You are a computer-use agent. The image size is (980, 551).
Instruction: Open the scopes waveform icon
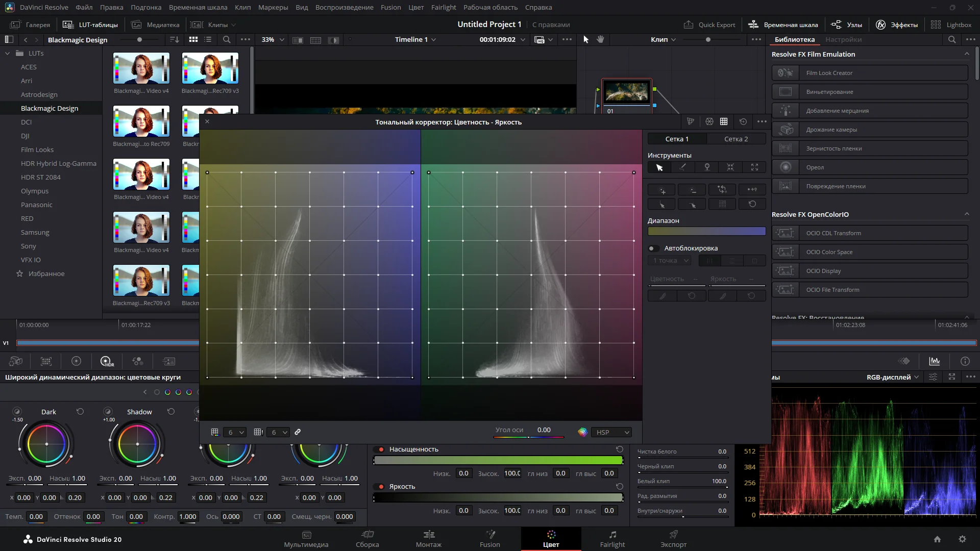pyautogui.click(x=934, y=361)
